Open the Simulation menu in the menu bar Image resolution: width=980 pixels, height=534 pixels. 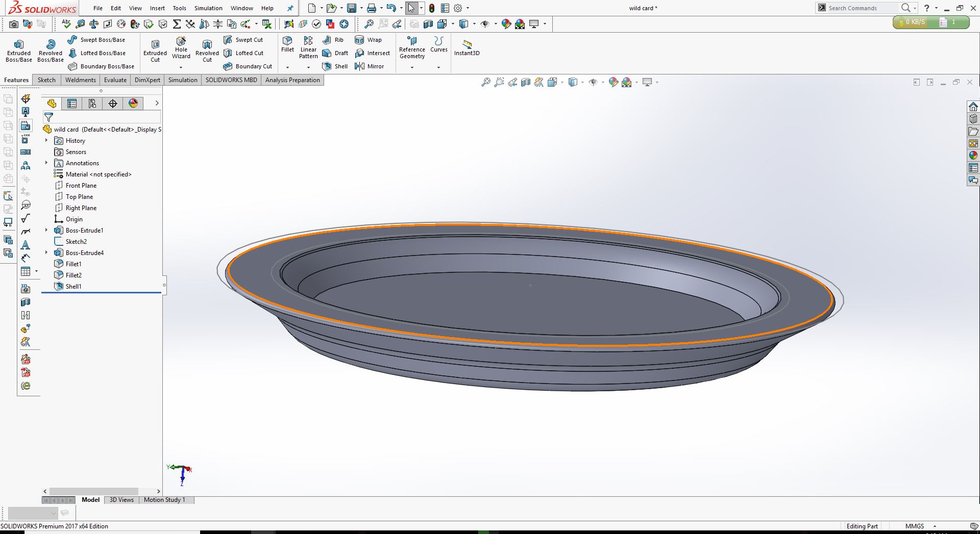coord(208,8)
